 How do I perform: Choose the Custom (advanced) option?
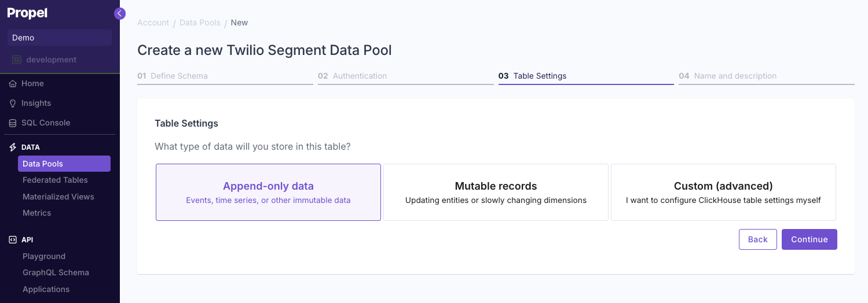723,192
